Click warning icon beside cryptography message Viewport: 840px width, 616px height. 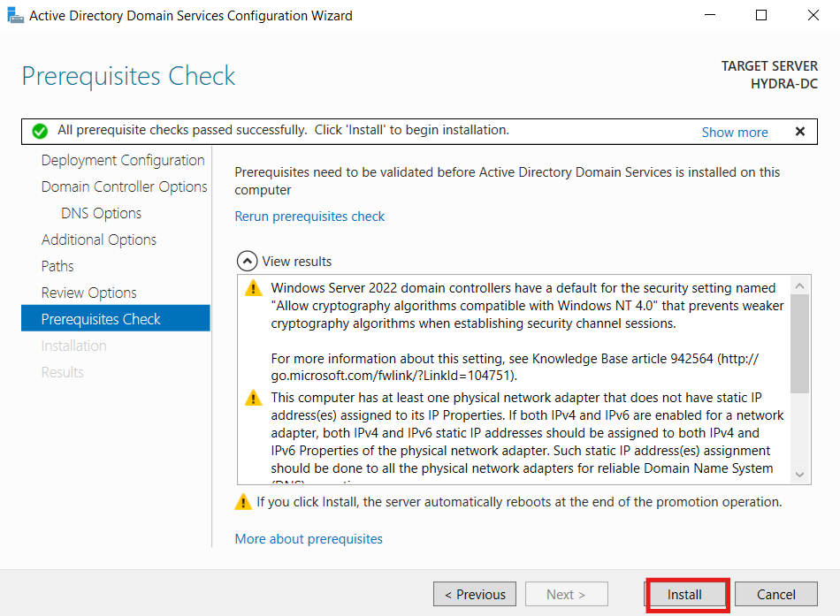pyautogui.click(x=254, y=288)
